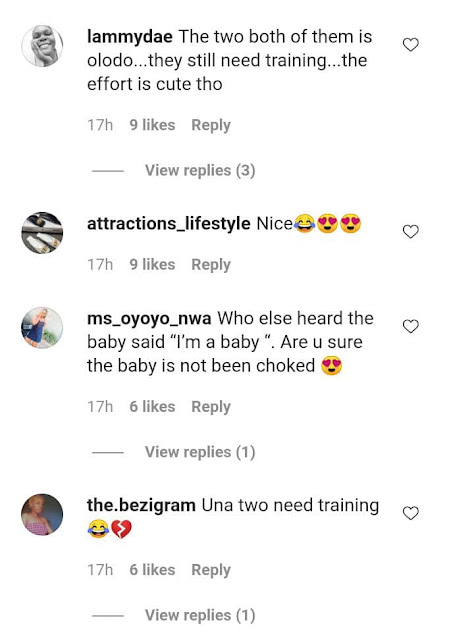Open lammydae's profile picture
Image resolution: width=474 pixels, height=639 pixels.
[x=42, y=46]
